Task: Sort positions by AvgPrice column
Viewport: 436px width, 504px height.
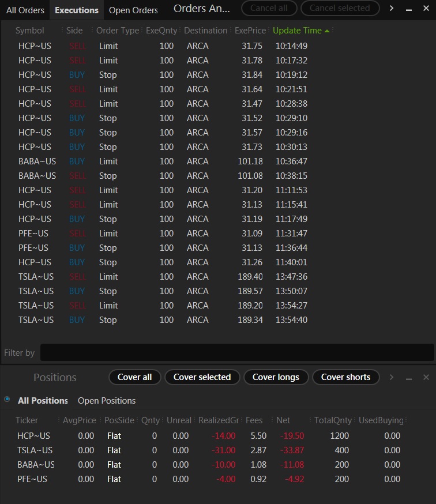Action: (x=80, y=420)
